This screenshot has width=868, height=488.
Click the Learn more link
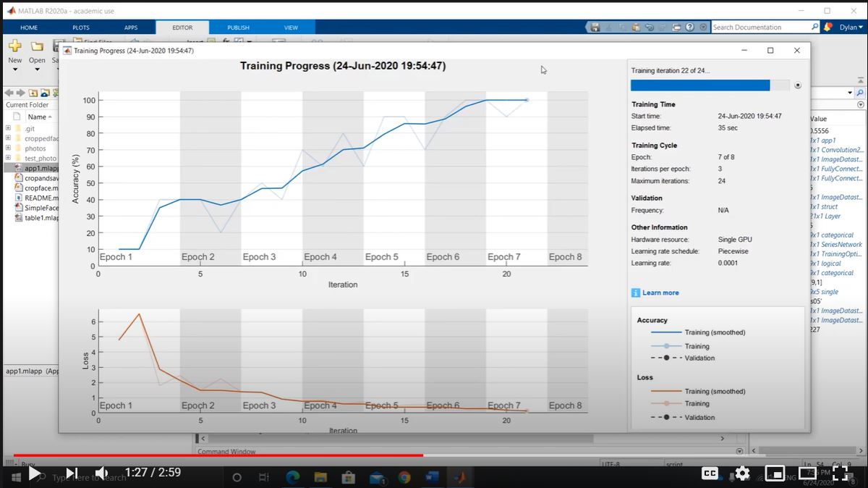[660, 293]
